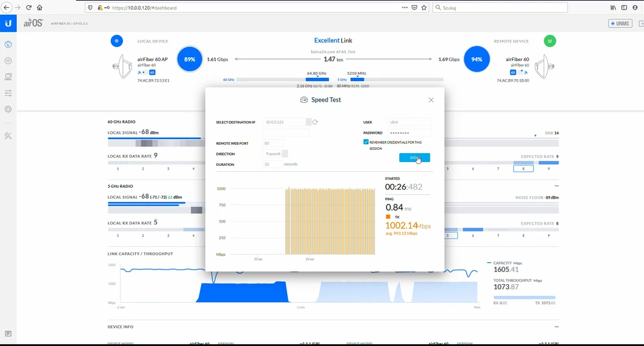Click the browser back arrow

(x=6, y=7)
